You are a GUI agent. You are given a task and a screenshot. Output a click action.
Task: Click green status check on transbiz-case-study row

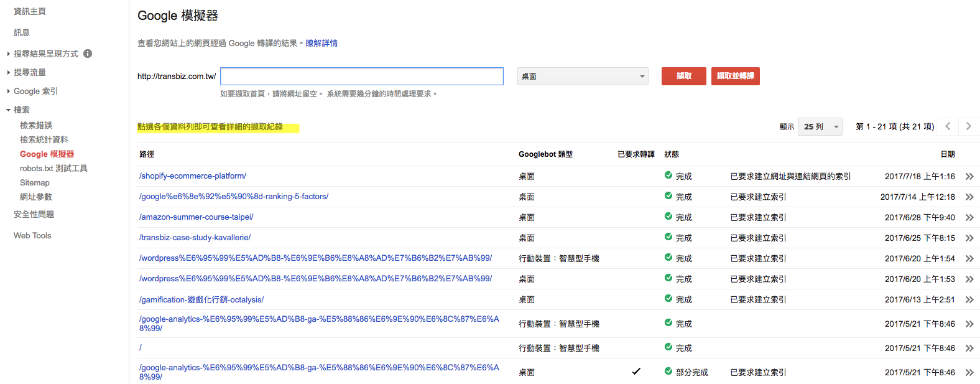[668, 237]
